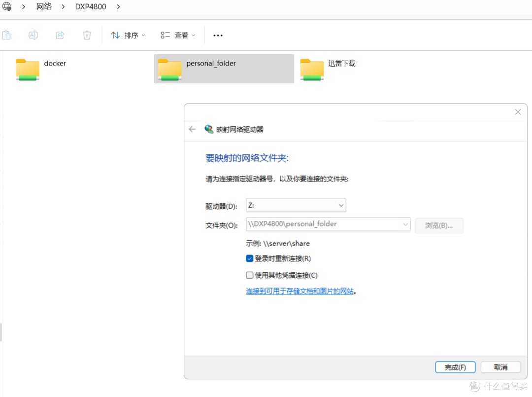Image resolution: width=532 pixels, height=397 pixels.
Task: Click the delete trash icon in toolbar
Action: click(87, 36)
